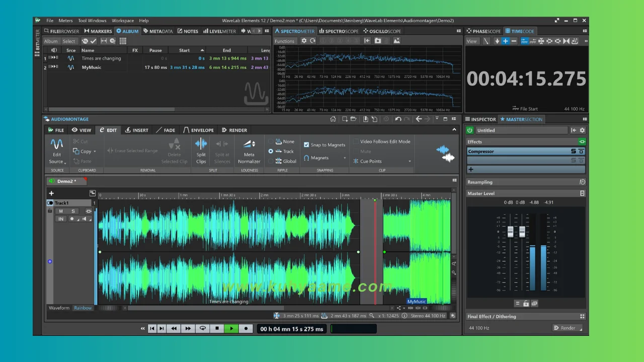Click the navigate back arrow in Audiomontage toolbar
This screenshot has height=362, width=644.
419,119
